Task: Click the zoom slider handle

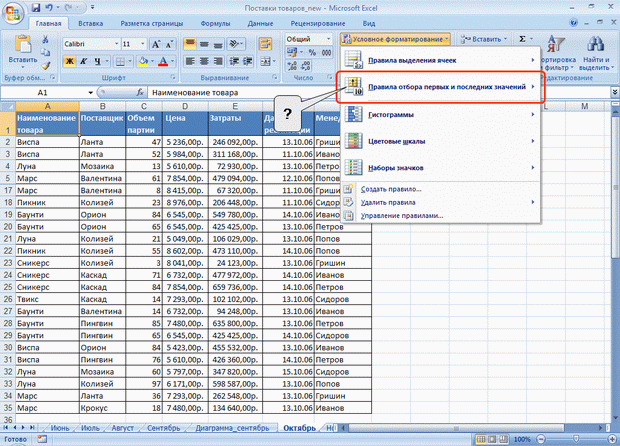Action: [x=576, y=439]
